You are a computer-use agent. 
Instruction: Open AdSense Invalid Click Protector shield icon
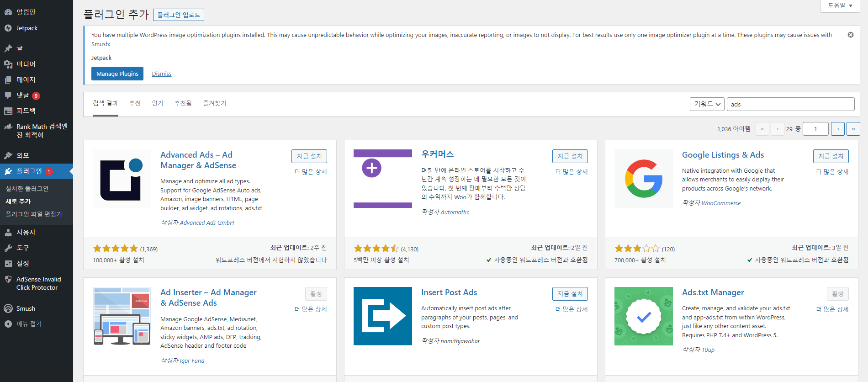click(x=8, y=279)
